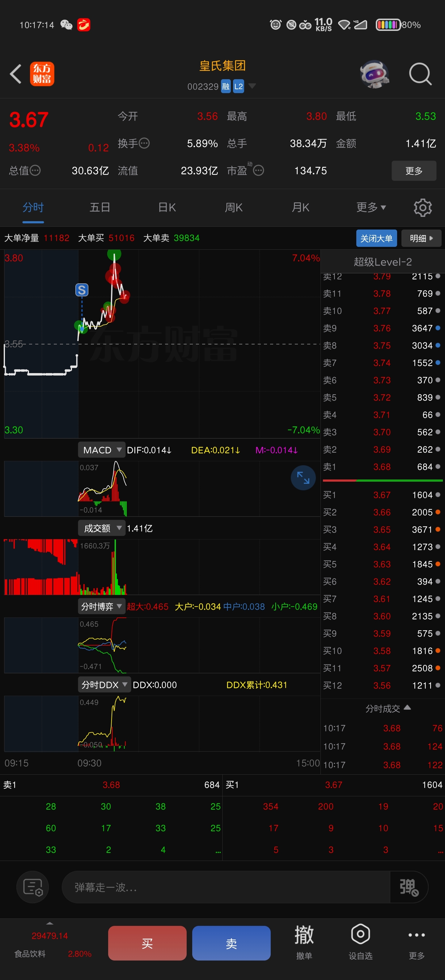Switch to 周K tab
The width and height of the screenshot is (445, 980).
234,208
